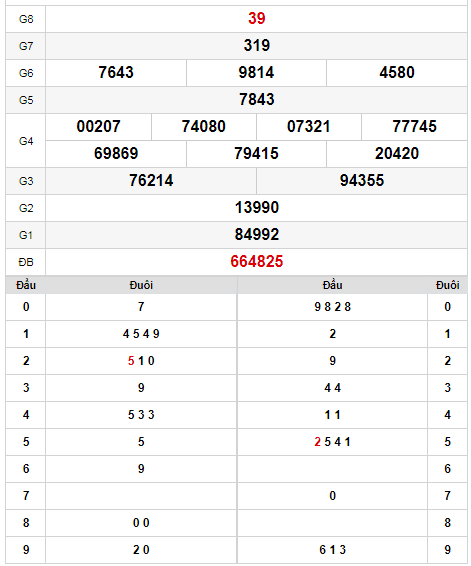This screenshot has height=566, width=471.
Task: Select the red 5 in Đầu row 2
Action: pyautogui.click(x=131, y=361)
